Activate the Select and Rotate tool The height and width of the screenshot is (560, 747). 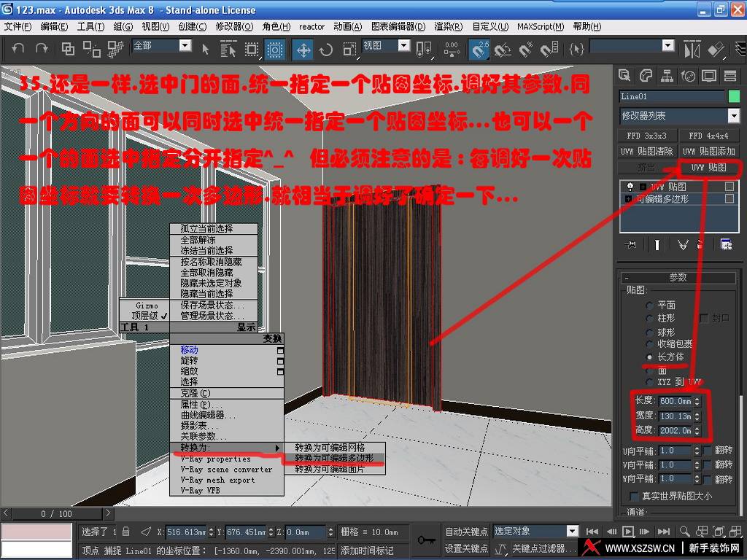[326, 49]
